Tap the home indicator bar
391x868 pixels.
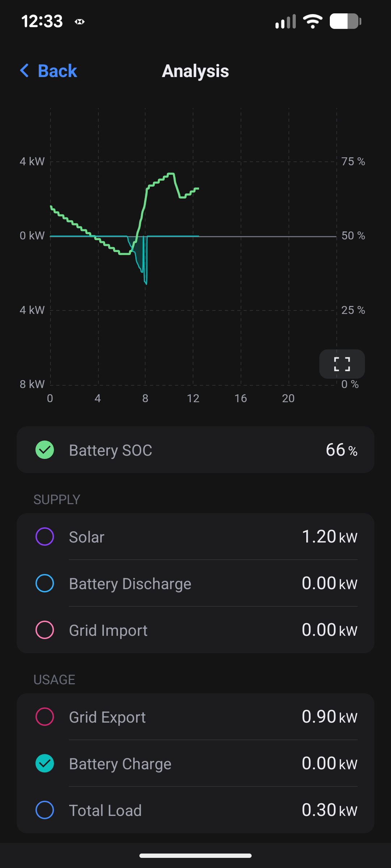click(x=195, y=856)
